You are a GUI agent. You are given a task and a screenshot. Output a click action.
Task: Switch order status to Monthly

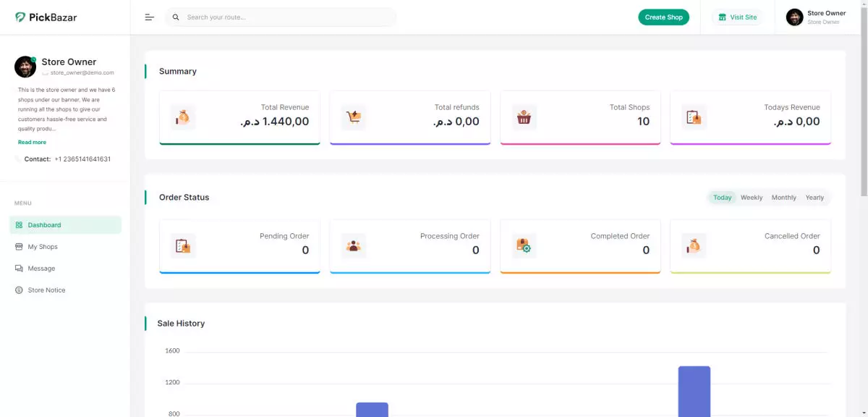point(783,198)
